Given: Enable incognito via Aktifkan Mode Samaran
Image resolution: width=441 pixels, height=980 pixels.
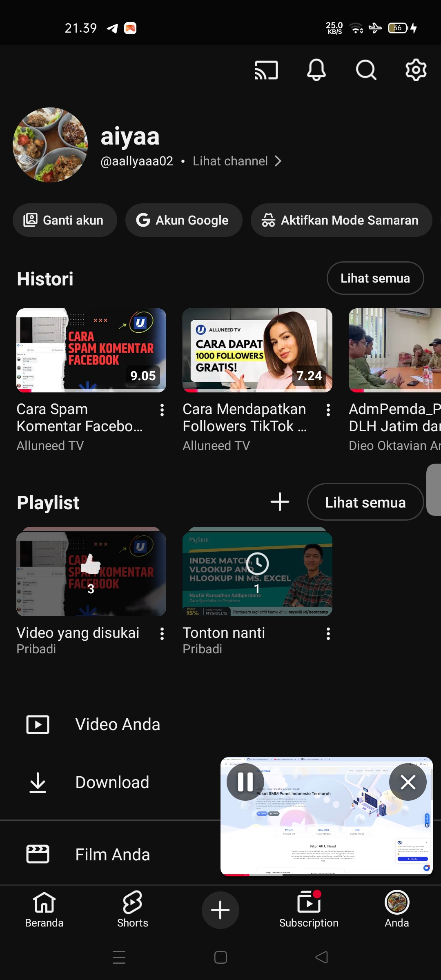Looking at the screenshot, I should (x=341, y=220).
